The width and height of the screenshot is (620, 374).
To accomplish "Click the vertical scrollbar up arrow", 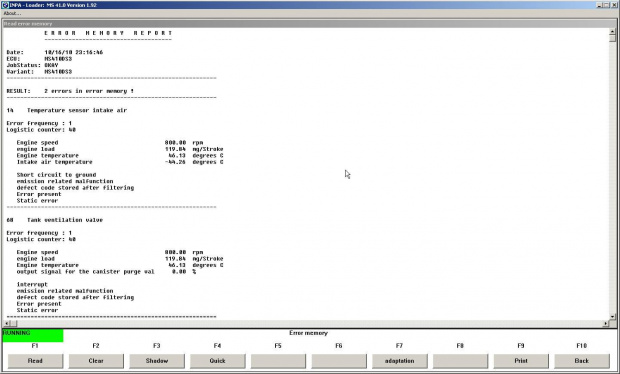I will pyautogui.click(x=612, y=32).
